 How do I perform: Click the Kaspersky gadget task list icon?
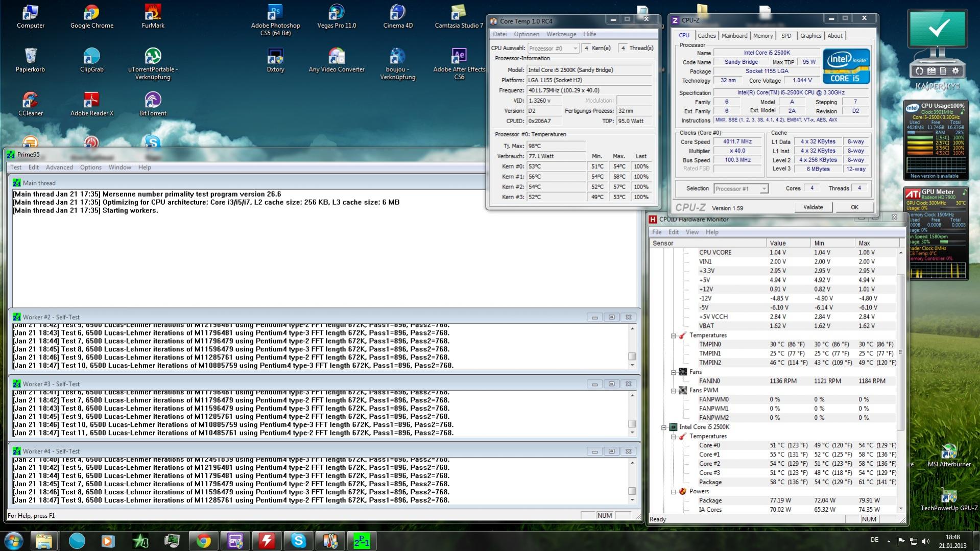pyautogui.click(x=931, y=71)
